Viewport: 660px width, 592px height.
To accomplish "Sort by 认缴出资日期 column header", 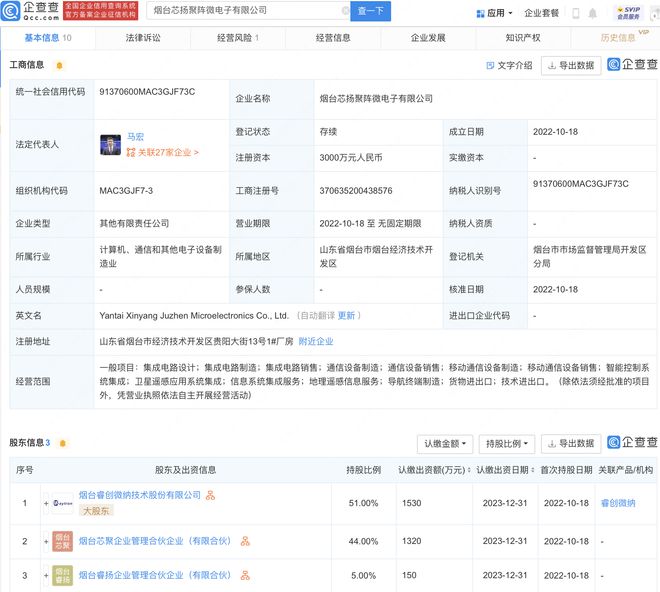I will (506, 470).
